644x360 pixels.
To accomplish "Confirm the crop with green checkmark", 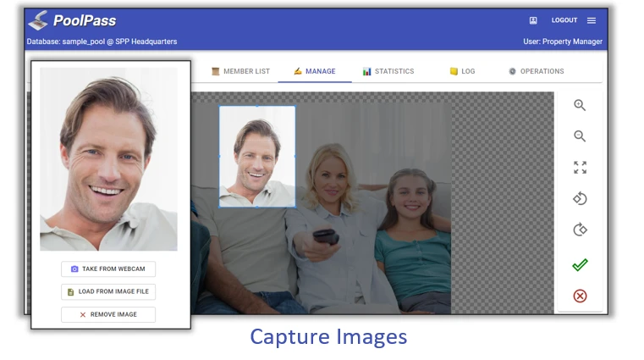I will [x=580, y=265].
